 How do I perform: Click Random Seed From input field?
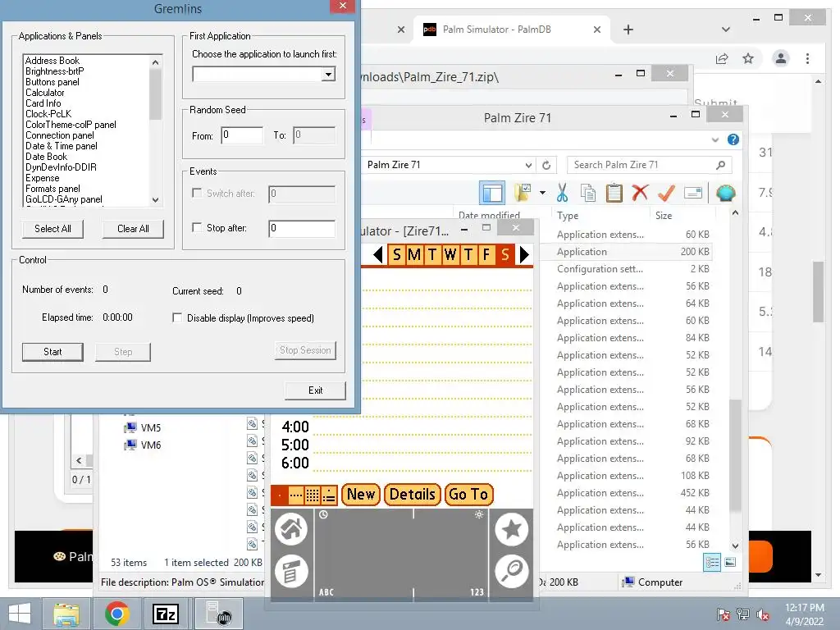242,135
